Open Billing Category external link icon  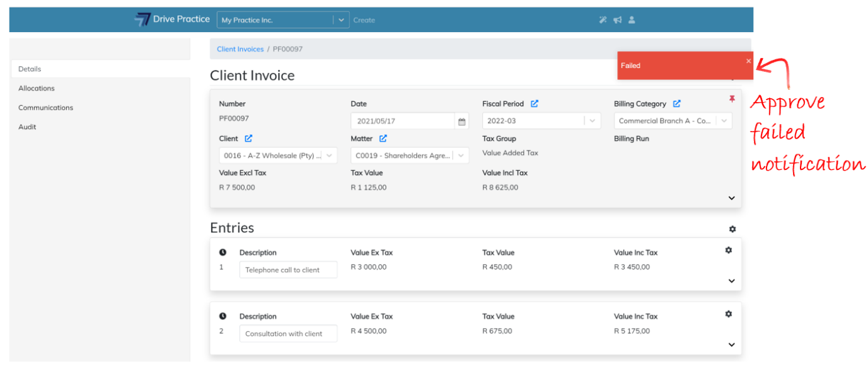point(677,104)
